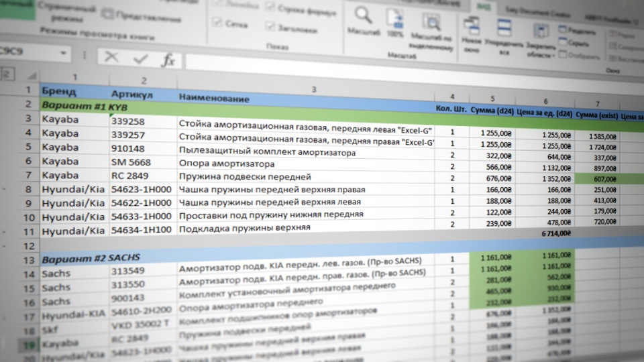644x362 pixels.
Task: Select the Сумма (exist) header cell
Action: [x=597, y=115]
